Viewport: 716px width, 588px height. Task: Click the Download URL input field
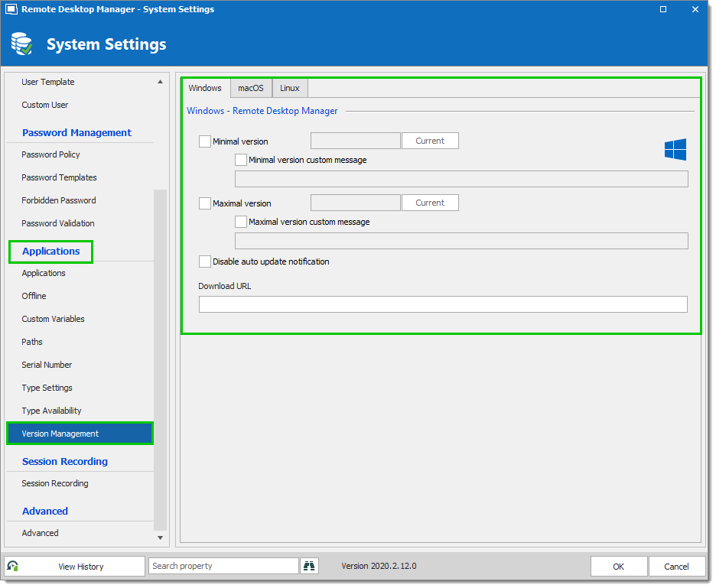[x=443, y=304]
